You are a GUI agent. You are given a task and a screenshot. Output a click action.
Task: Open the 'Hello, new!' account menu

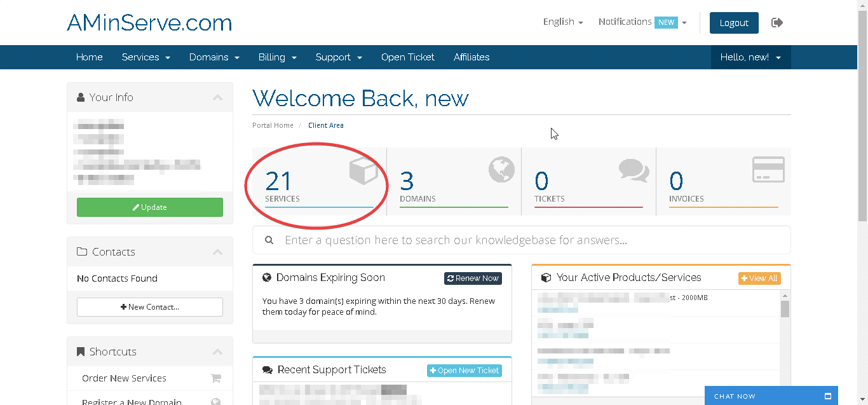(x=750, y=57)
